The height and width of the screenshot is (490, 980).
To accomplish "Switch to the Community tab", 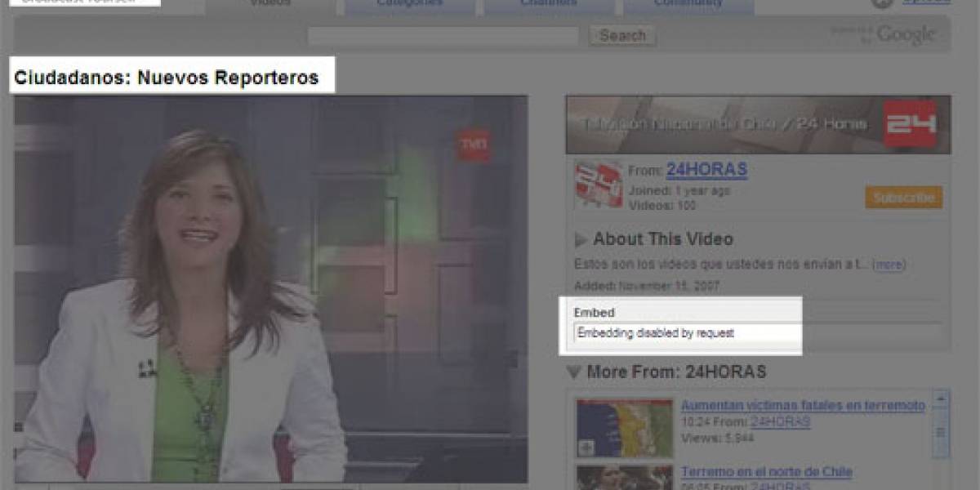I will (688, 5).
